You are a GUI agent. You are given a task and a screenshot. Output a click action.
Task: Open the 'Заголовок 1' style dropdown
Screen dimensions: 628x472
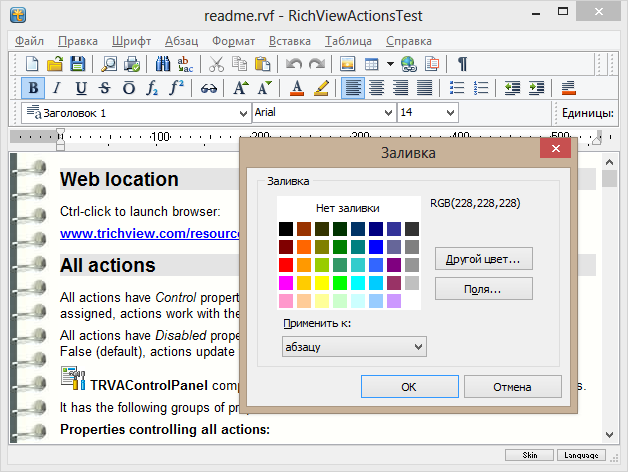point(242,113)
